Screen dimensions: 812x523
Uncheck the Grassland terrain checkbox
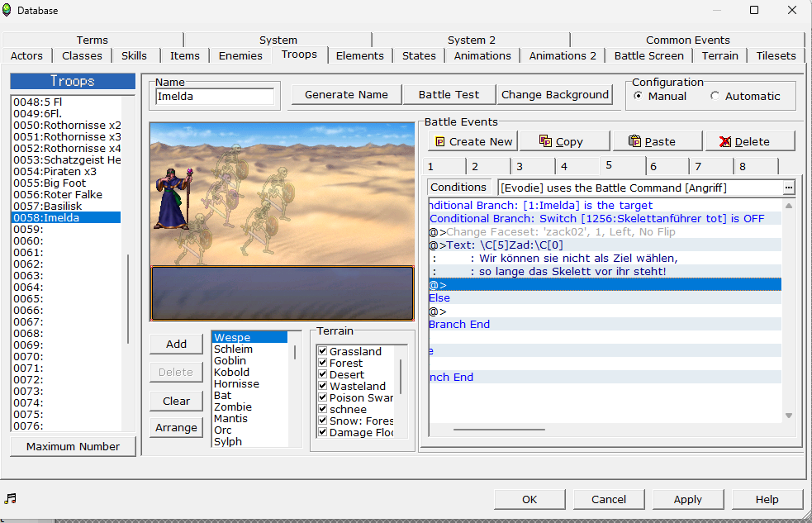323,351
